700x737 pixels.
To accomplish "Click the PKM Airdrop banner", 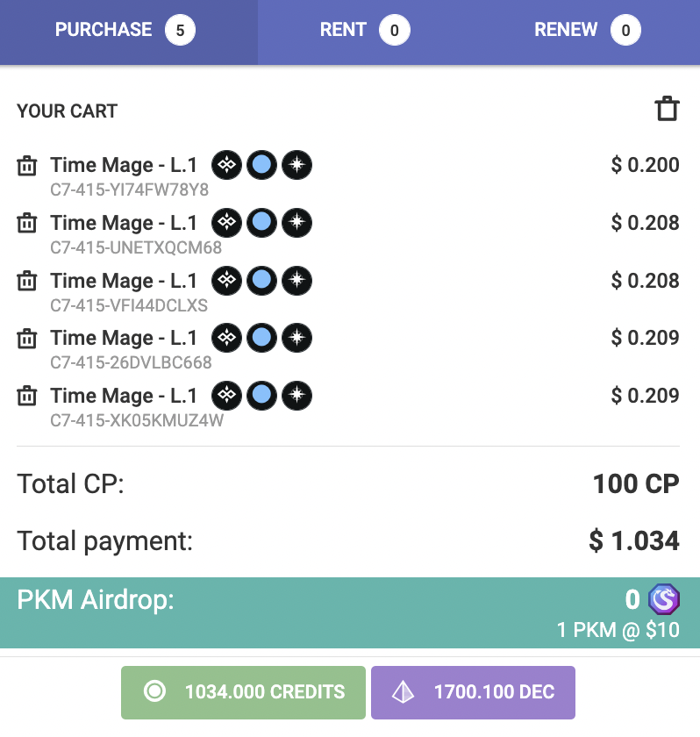I will 350,613.
